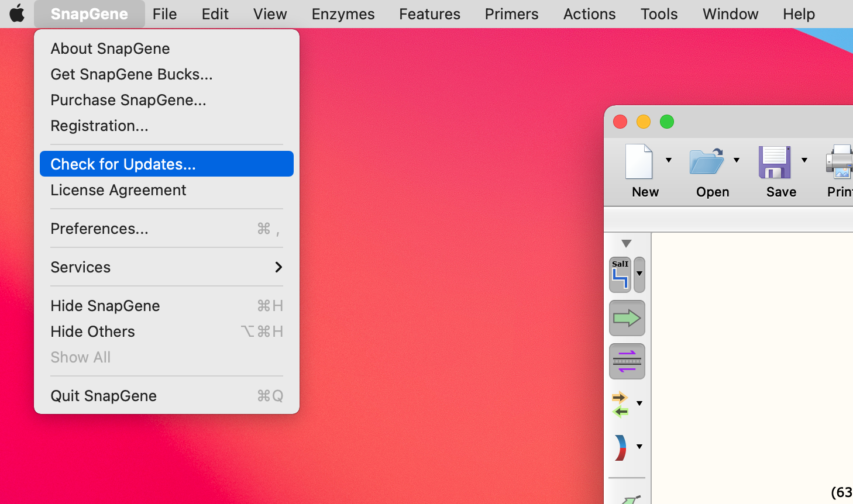Viewport: 853px width, 504px height.
Task: Open the Apple menu
Action: coord(17,13)
